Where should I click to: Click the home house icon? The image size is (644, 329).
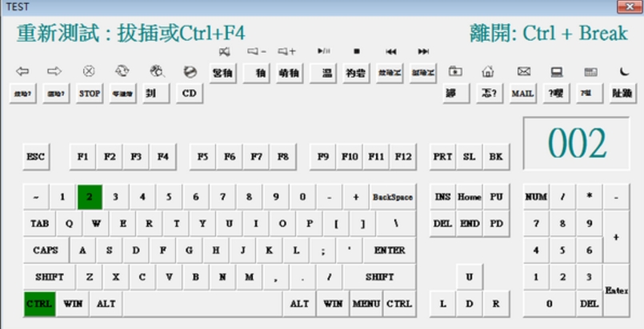click(x=488, y=71)
